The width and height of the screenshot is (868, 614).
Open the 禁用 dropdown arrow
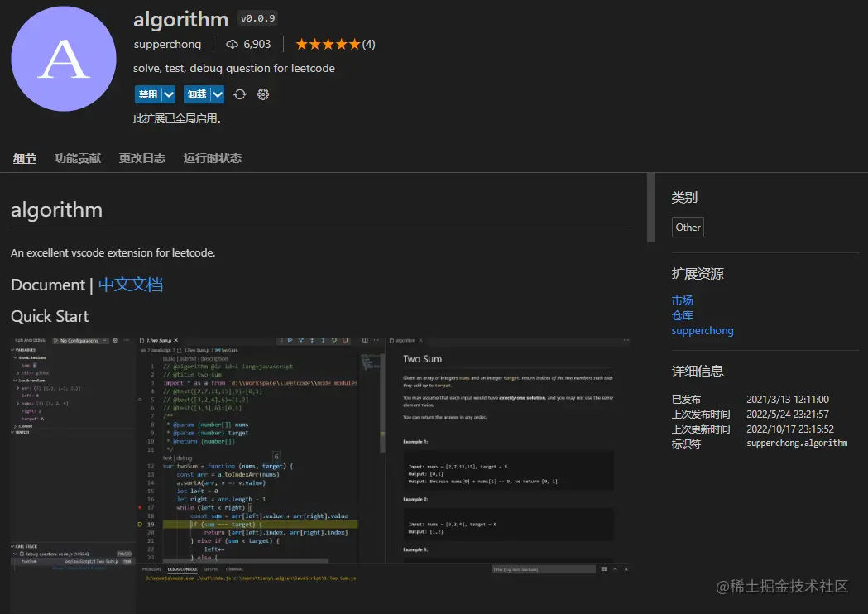coord(168,94)
